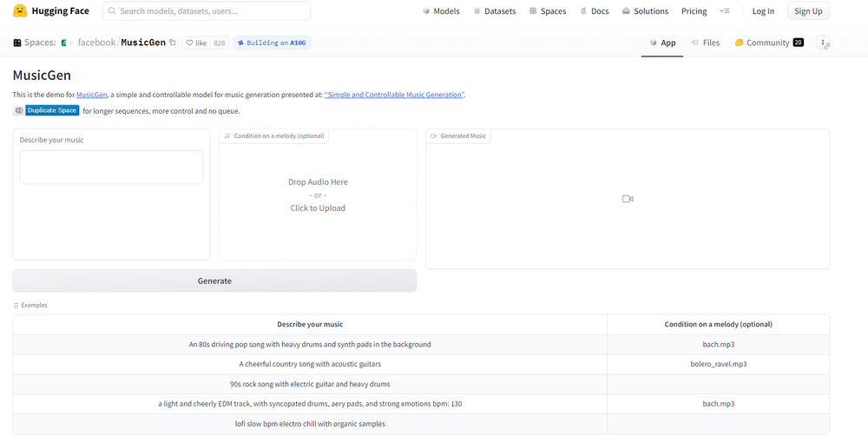Image resolution: width=868 pixels, height=443 pixels.
Task: Click the Condition on a melody label icon
Action: (x=227, y=136)
